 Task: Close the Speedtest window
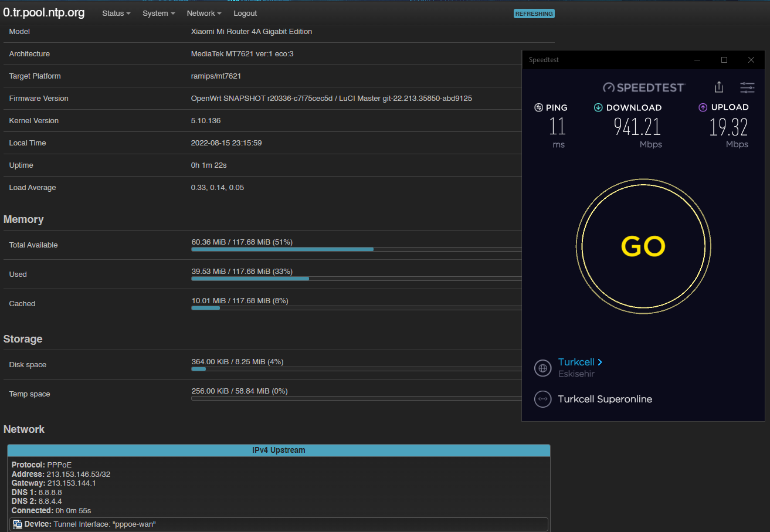pyautogui.click(x=751, y=60)
